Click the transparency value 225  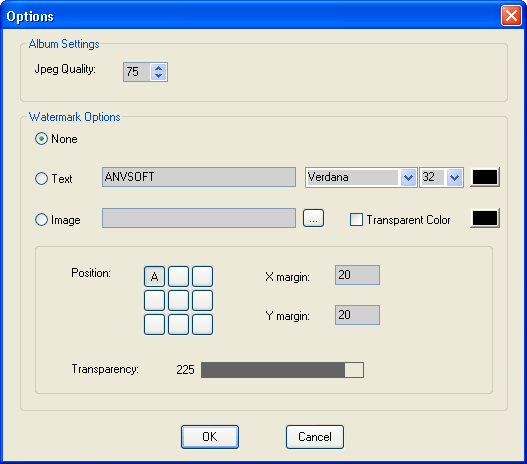pyautogui.click(x=185, y=370)
